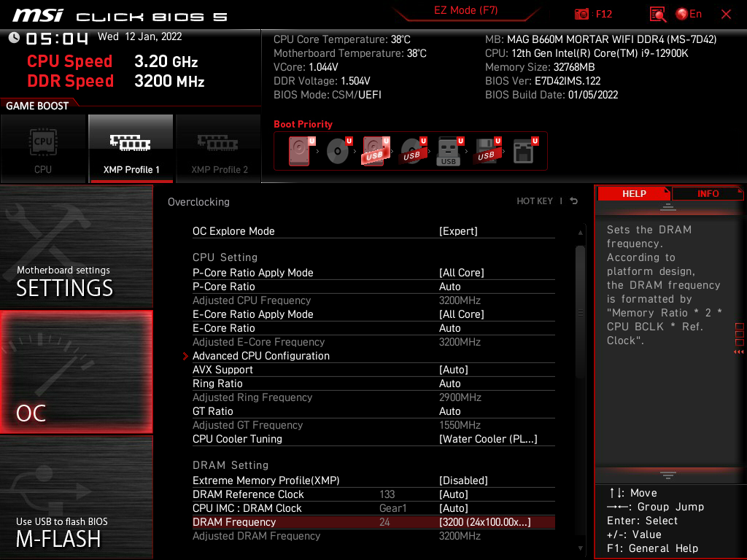Select the network boot device icon
Viewport: 747px width, 560px height.
pyautogui.click(x=525, y=151)
